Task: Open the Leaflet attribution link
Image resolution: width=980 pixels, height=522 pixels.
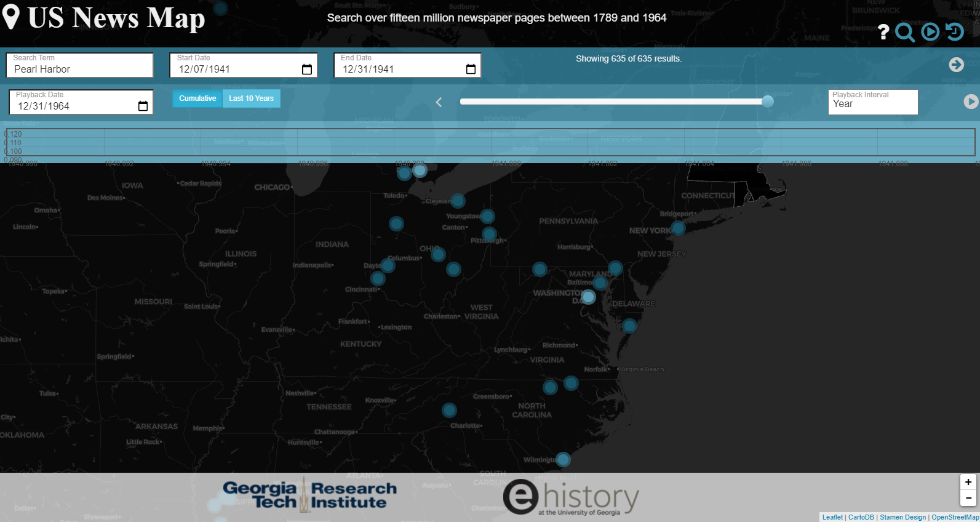Action: coord(832,517)
